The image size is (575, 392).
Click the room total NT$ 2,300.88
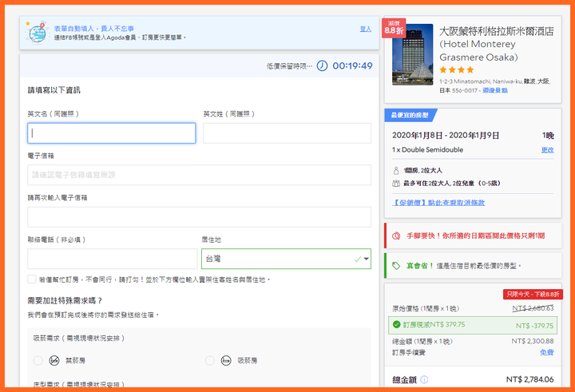[x=533, y=342]
